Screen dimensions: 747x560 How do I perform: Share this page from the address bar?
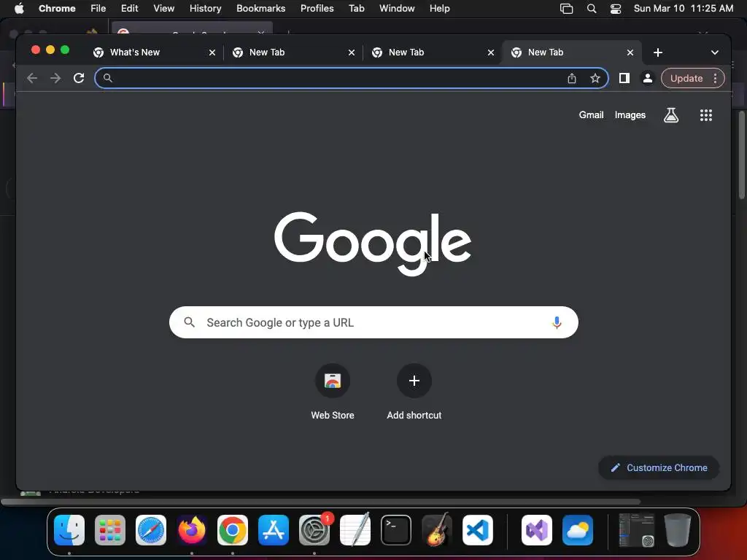pos(572,78)
